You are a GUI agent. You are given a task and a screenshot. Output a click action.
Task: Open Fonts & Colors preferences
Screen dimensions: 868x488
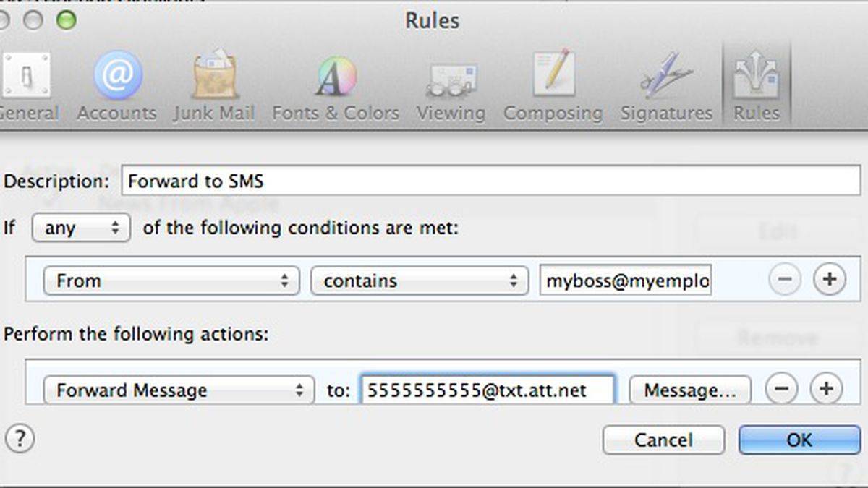(x=336, y=86)
